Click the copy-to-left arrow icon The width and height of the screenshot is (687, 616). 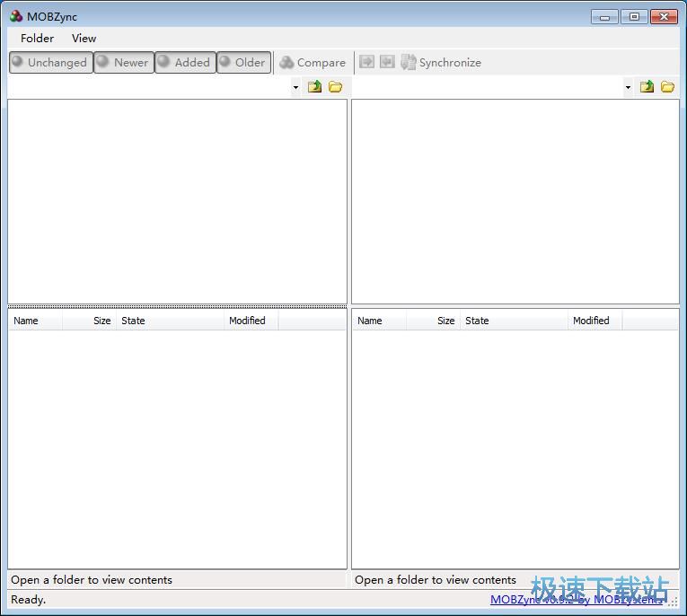tap(387, 62)
